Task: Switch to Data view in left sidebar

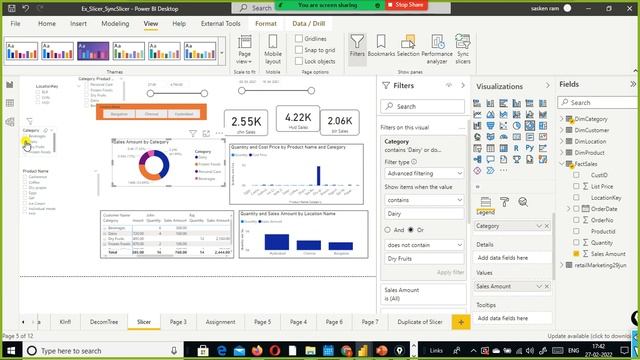Action: pyautogui.click(x=10, y=103)
